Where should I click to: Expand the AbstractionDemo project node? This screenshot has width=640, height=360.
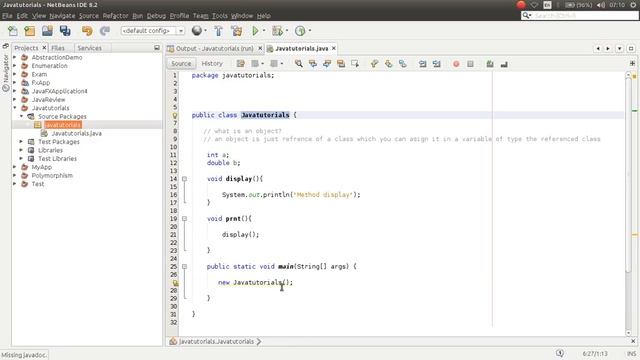point(15,58)
